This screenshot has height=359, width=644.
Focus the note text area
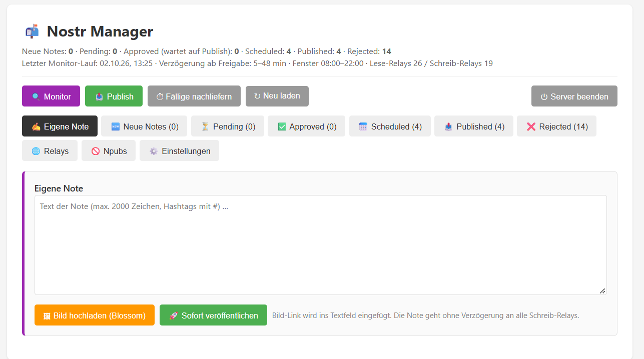click(x=320, y=244)
